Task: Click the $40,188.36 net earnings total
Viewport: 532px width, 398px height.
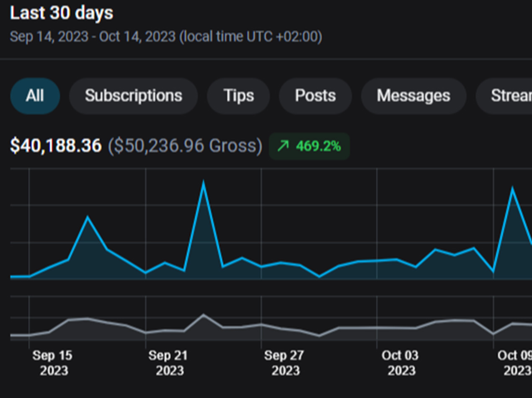Action: point(56,146)
